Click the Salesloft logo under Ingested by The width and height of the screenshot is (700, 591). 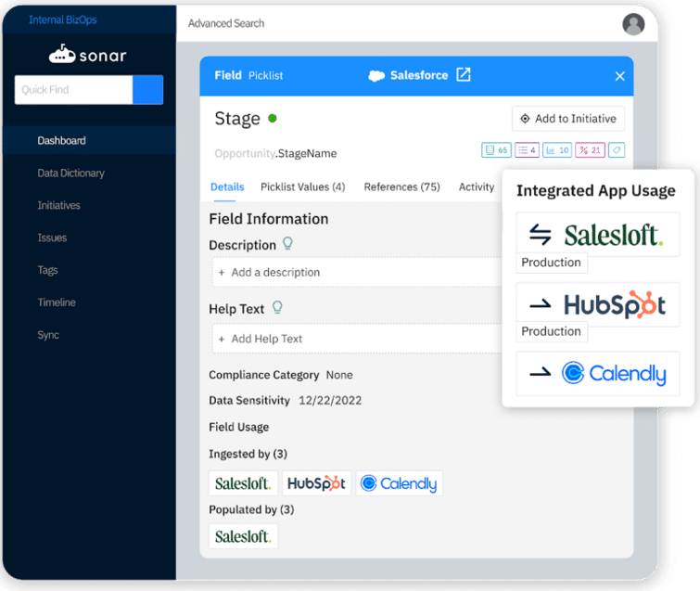click(x=243, y=483)
